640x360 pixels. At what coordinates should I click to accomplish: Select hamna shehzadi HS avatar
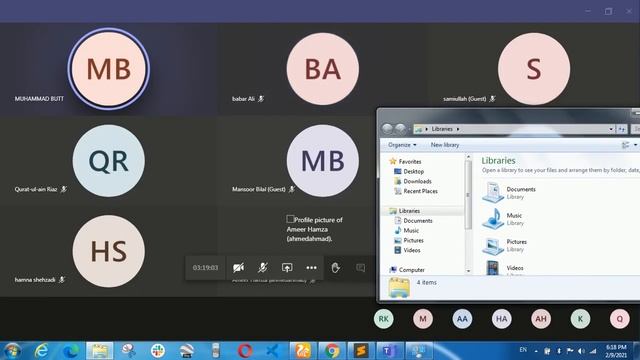109,251
